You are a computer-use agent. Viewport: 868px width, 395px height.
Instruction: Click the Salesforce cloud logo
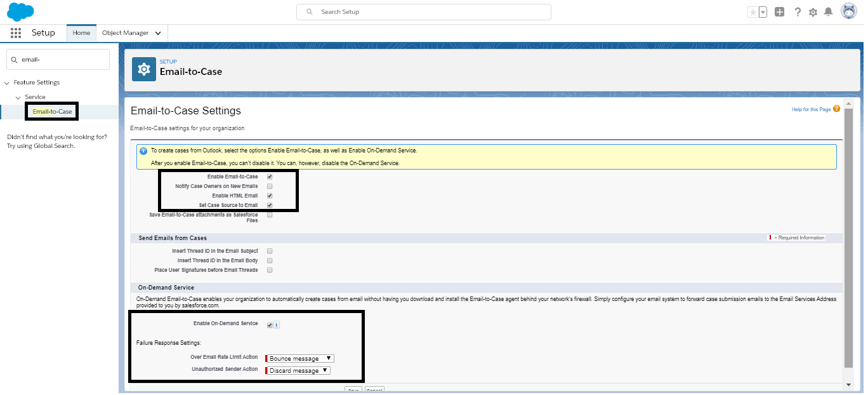coord(20,11)
